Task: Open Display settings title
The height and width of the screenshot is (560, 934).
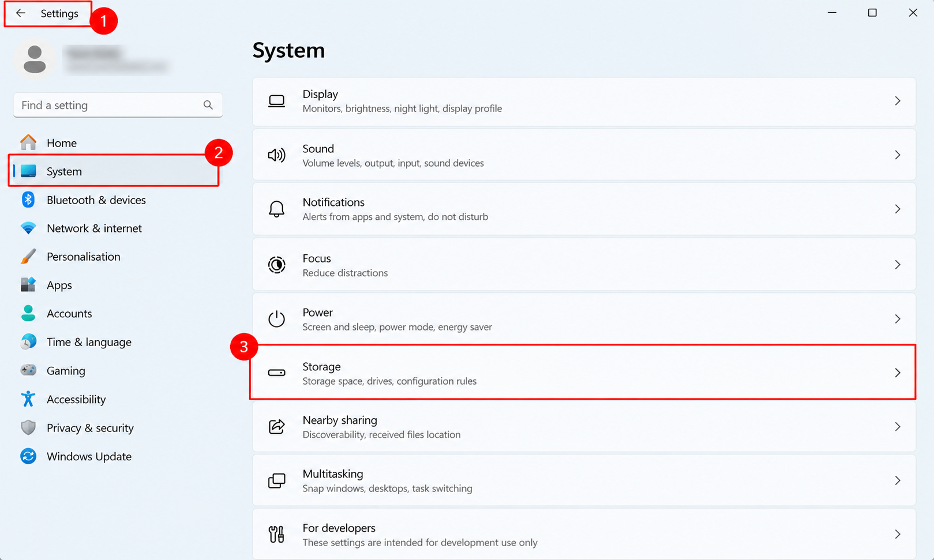Action: (320, 94)
